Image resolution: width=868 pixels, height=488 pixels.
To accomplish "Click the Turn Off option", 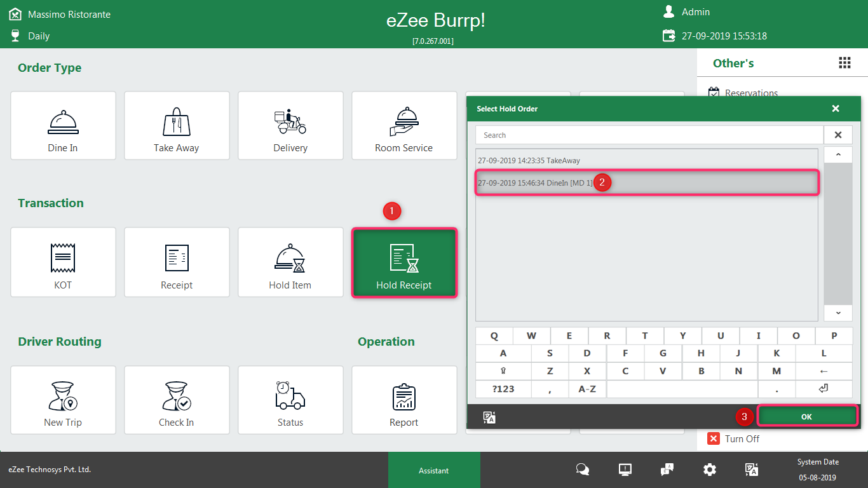I will coord(733,438).
